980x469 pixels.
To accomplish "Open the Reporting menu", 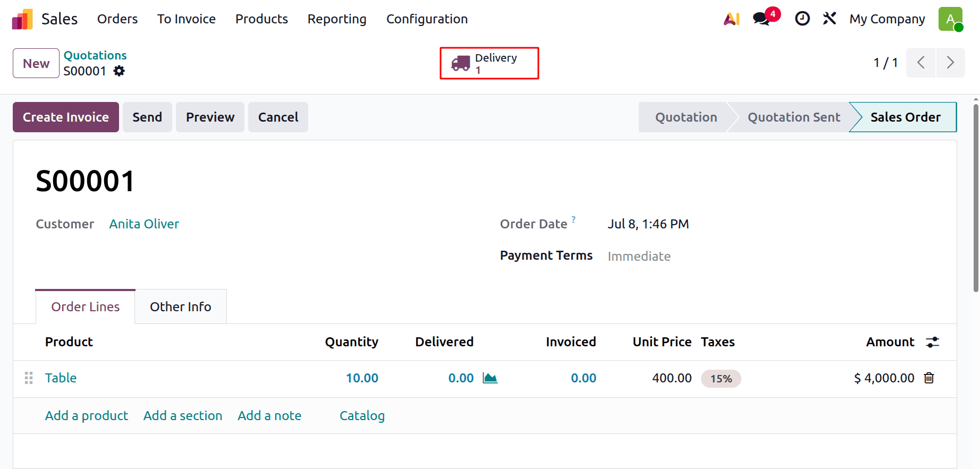I will tap(337, 19).
